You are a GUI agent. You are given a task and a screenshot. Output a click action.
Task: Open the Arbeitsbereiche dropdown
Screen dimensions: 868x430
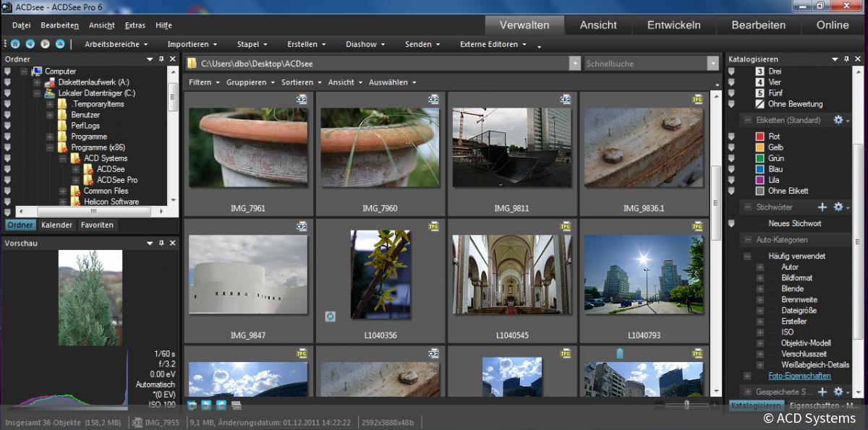coord(116,45)
